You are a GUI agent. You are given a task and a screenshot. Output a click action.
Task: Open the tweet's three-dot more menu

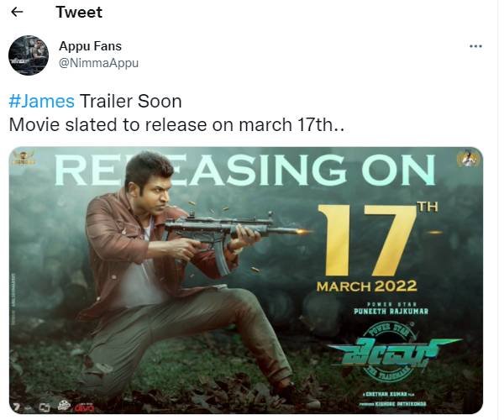click(475, 46)
